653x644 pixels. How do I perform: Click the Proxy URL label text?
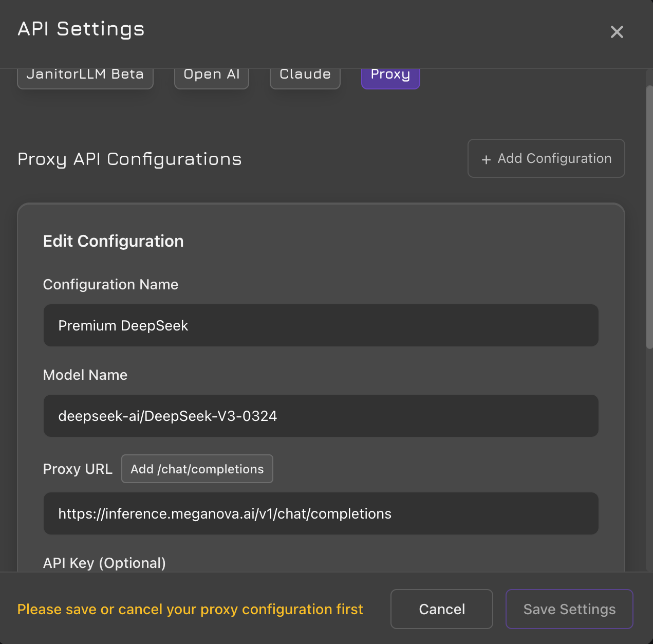[x=78, y=469]
